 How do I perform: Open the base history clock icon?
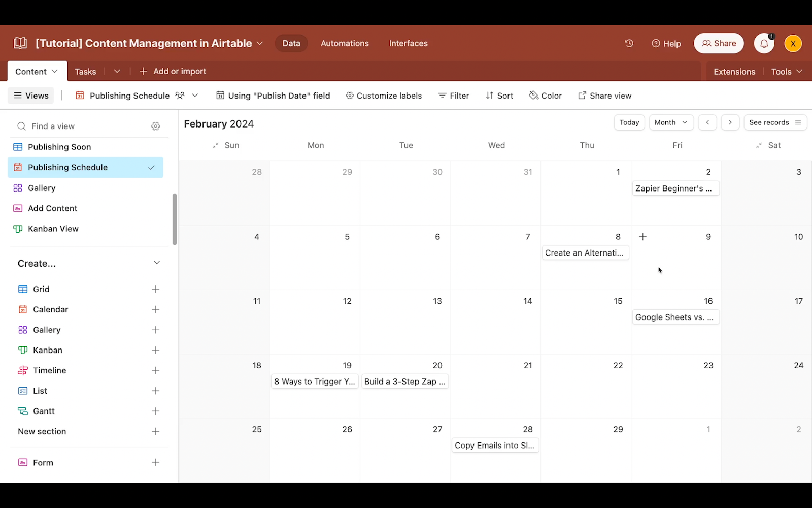pos(629,43)
